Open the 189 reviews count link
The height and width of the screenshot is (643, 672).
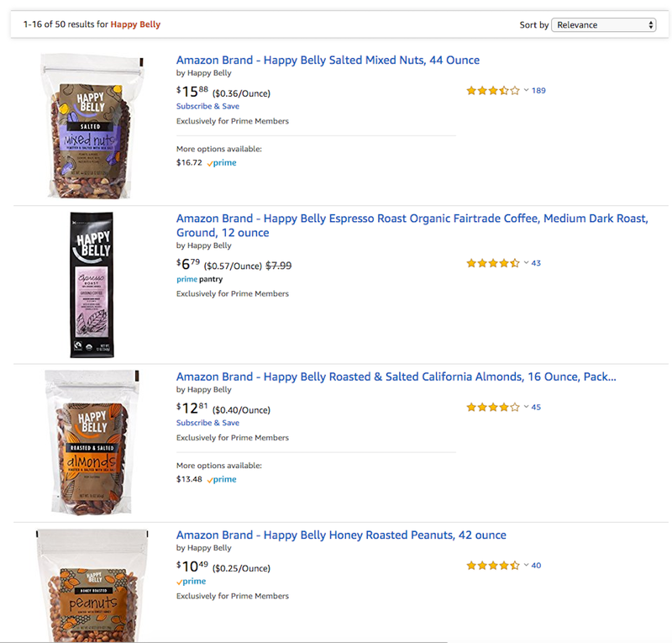[x=538, y=91]
